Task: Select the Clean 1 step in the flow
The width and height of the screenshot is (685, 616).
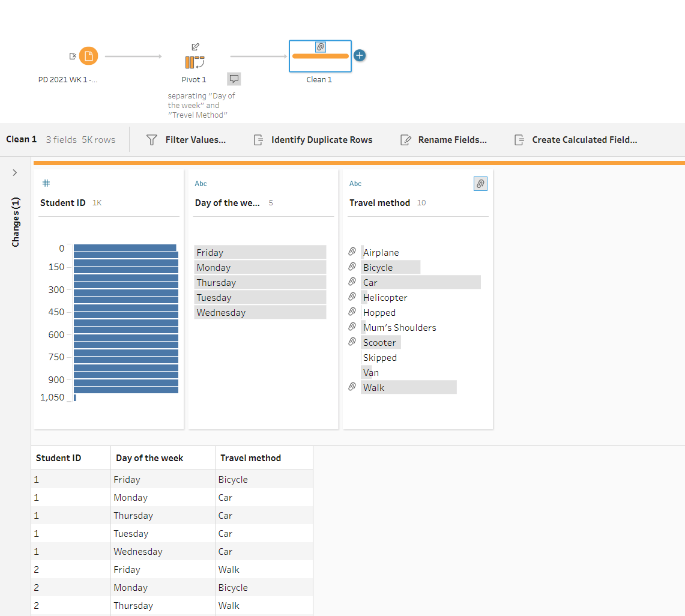Action: click(320, 56)
